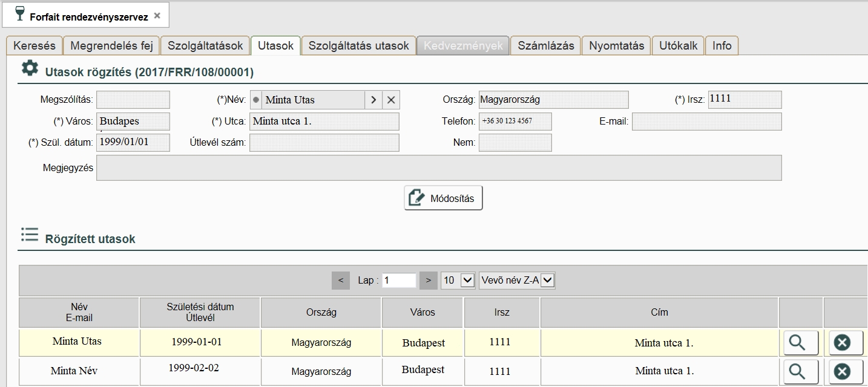The height and width of the screenshot is (387, 868).
Task: Go to the next page of passengers
Action: tap(428, 281)
